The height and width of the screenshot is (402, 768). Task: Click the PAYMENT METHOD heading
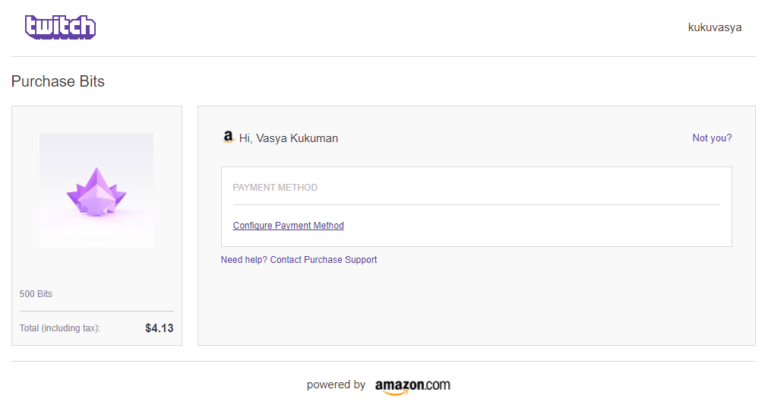(x=275, y=188)
